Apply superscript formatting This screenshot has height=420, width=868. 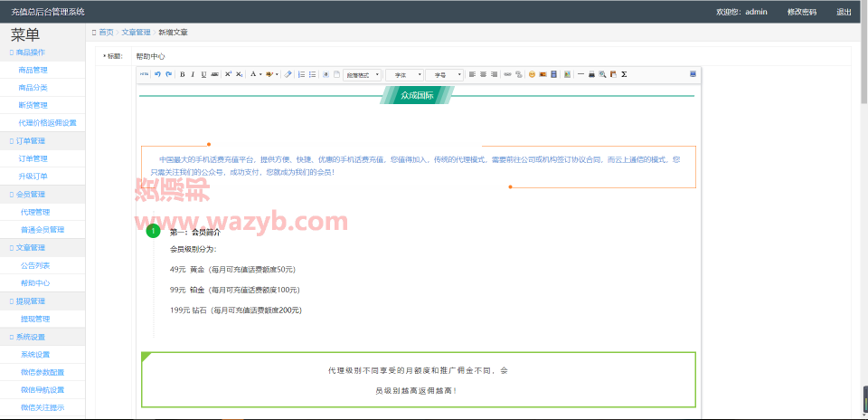228,74
